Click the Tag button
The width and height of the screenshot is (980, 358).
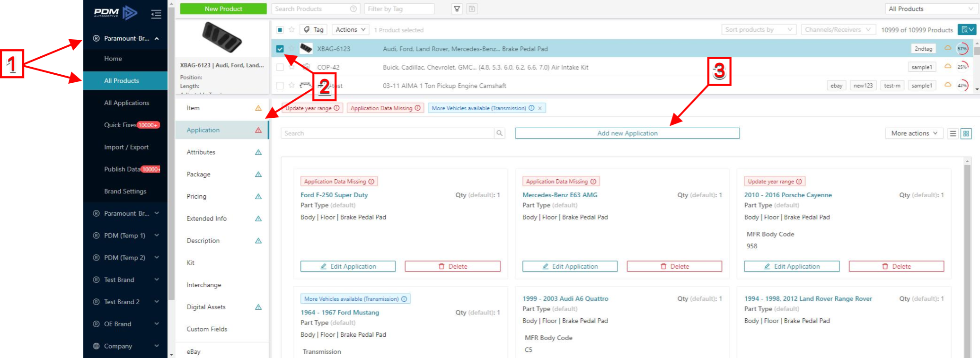(x=314, y=29)
